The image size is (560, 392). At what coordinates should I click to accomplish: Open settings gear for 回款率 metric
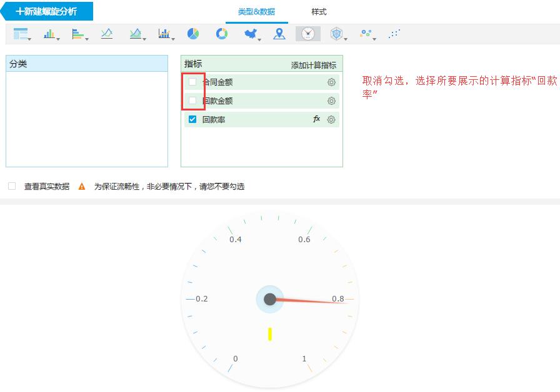point(331,119)
